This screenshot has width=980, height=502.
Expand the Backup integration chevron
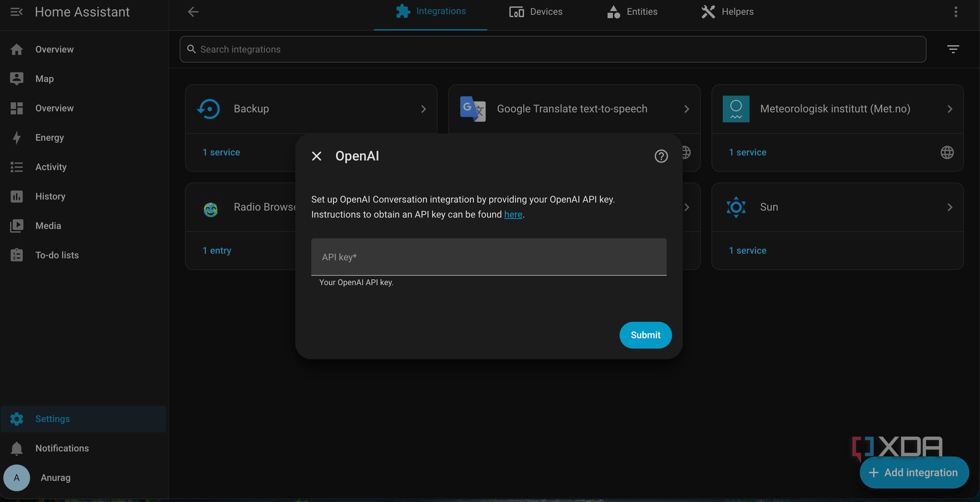coord(423,109)
